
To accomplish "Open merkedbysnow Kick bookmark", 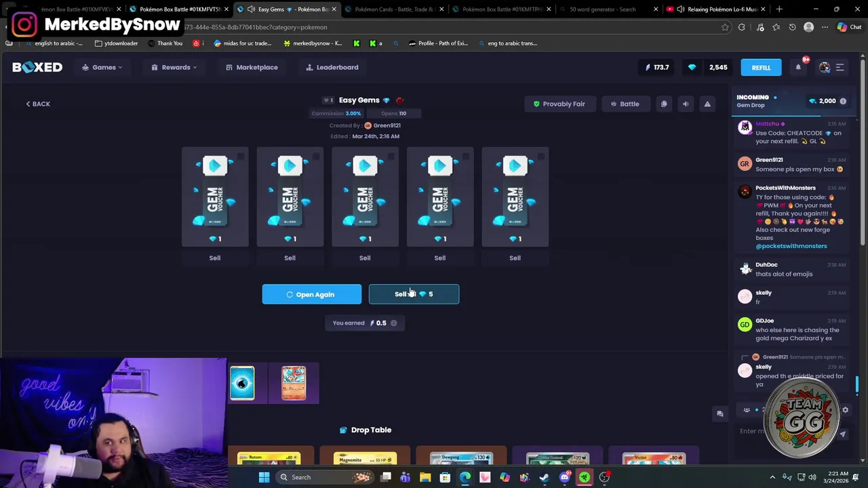I will 313,43.
